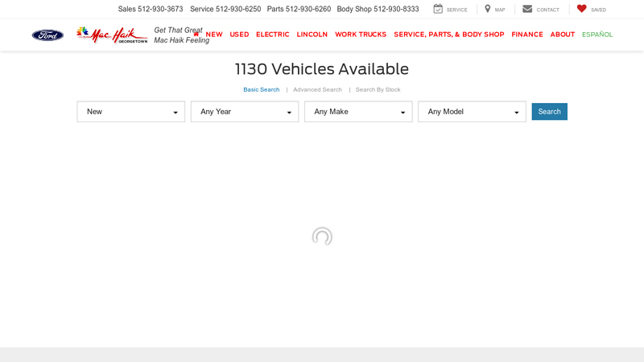This screenshot has height=362, width=644.
Task: Open the About menu
Action: coord(562,35)
